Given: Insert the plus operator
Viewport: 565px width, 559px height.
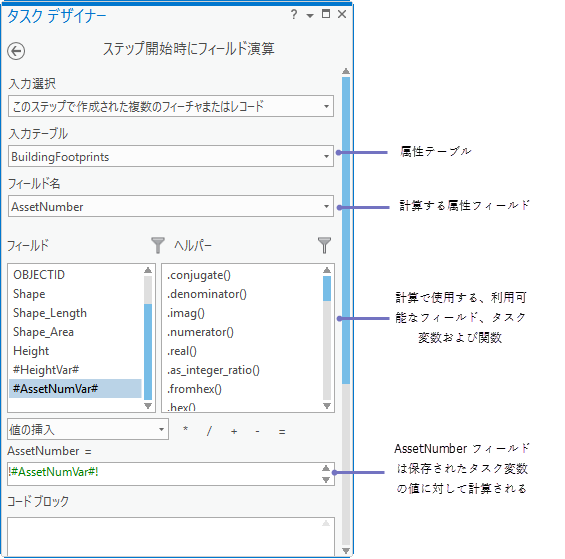Looking at the screenshot, I should pos(234,431).
